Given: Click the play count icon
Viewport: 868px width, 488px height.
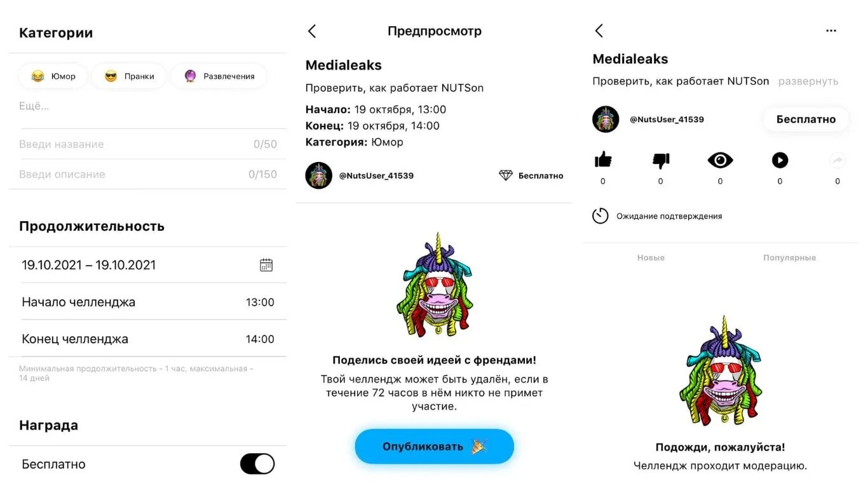Looking at the screenshot, I should click(780, 160).
